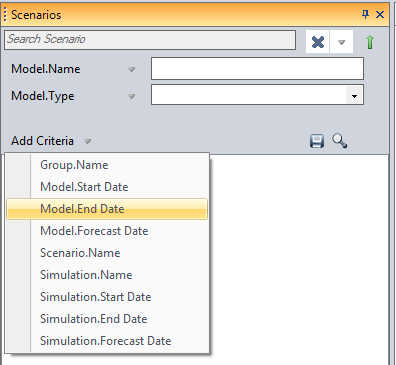Click the green up arrow icon

pos(370,42)
